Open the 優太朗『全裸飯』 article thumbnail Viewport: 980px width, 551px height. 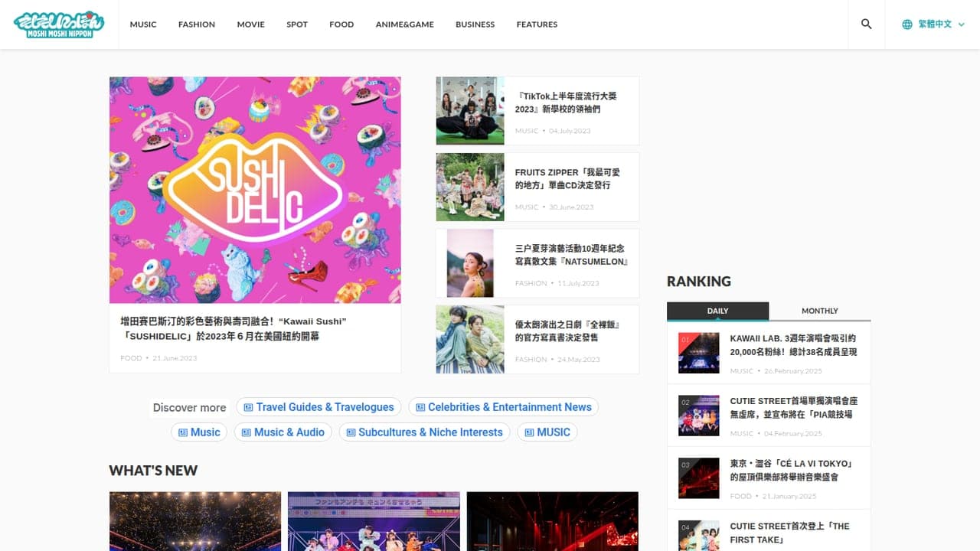(x=470, y=339)
